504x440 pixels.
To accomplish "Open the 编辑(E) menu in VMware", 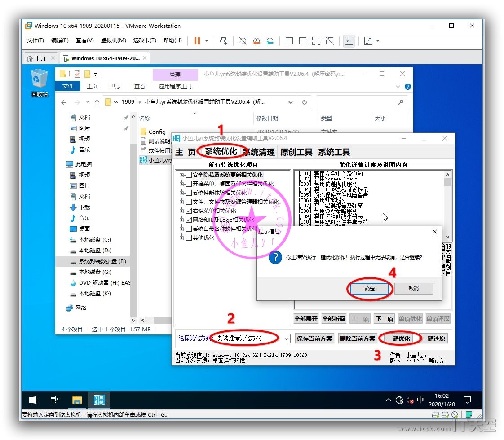I will pos(60,40).
